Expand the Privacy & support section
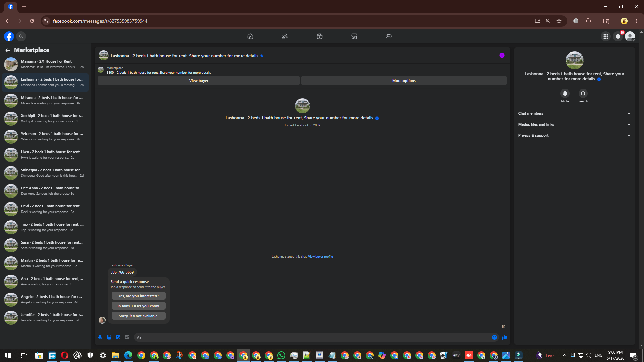This screenshot has height=362, width=644. coord(574,135)
